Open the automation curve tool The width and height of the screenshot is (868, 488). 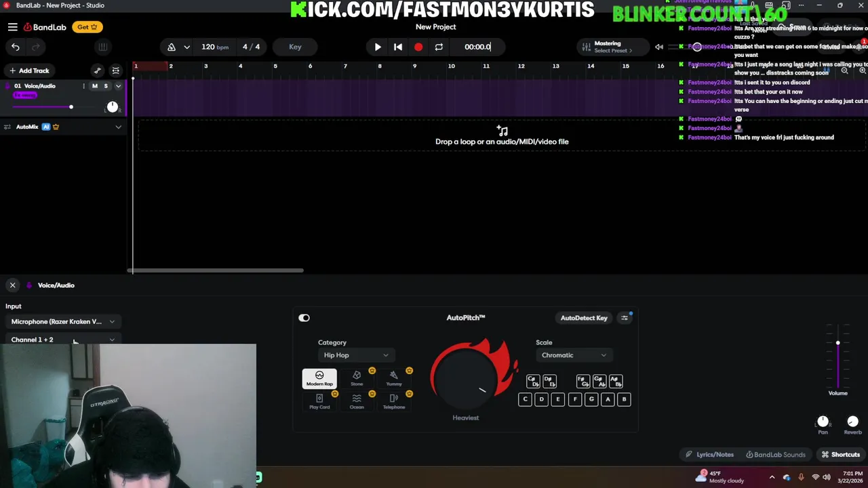pyautogui.click(x=98, y=70)
